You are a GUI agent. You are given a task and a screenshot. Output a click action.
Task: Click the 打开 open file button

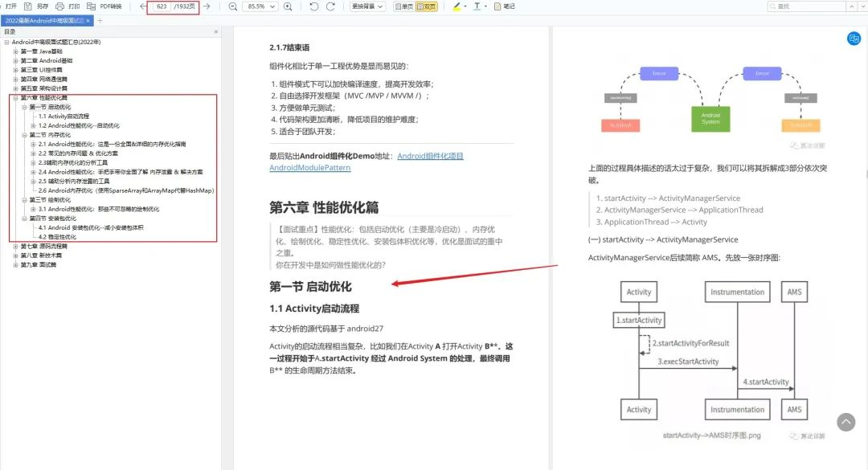(x=11, y=6)
